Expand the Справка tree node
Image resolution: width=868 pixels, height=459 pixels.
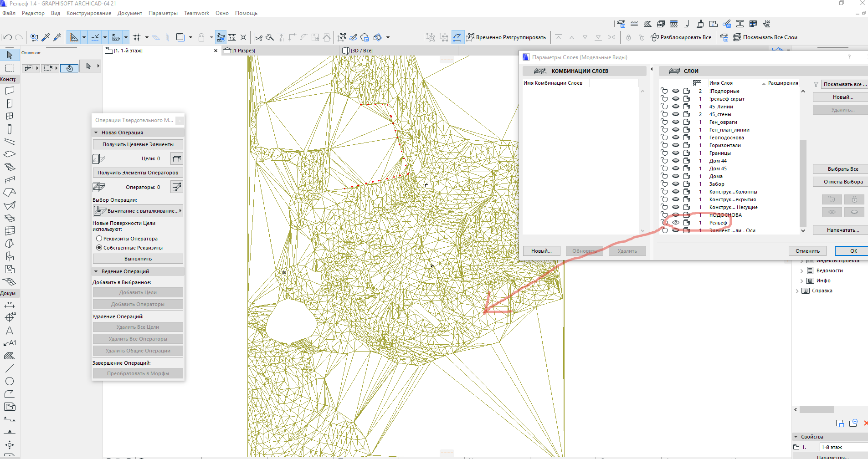click(797, 291)
